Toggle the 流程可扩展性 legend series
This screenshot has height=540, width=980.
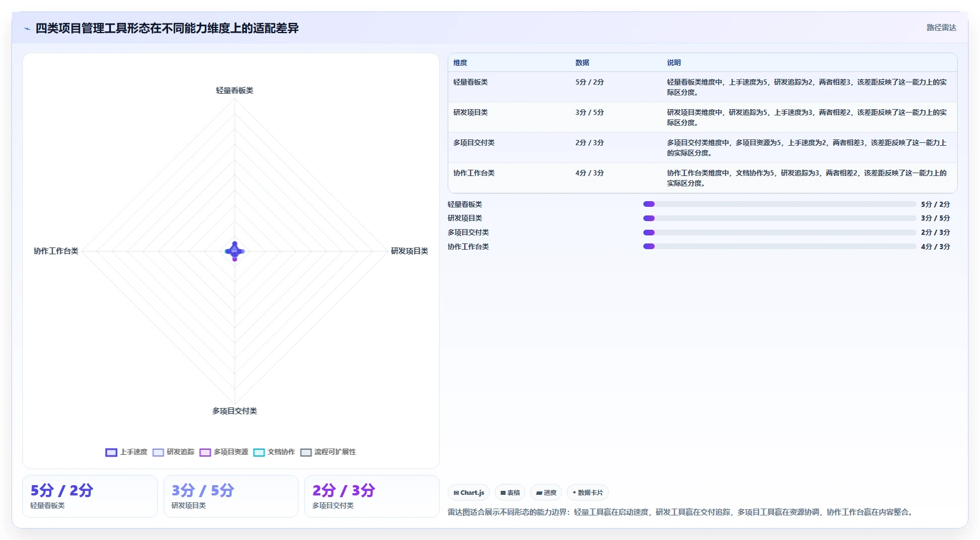pyautogui.click(x=328, y=452)
